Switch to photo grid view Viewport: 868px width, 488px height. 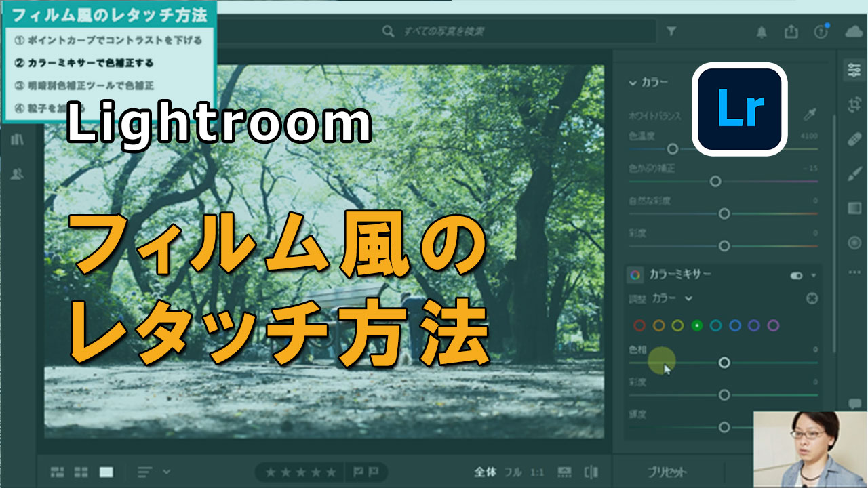pos(58,472)
